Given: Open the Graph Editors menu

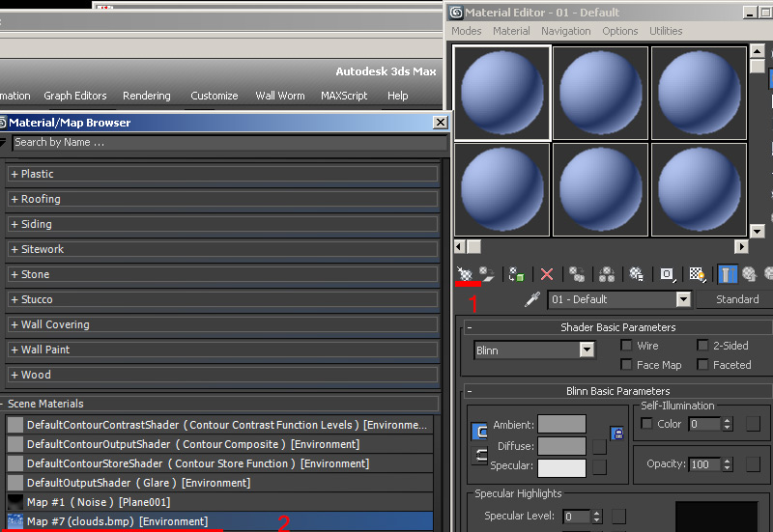Looking at the screenshot, I should (x=75, y=96).
